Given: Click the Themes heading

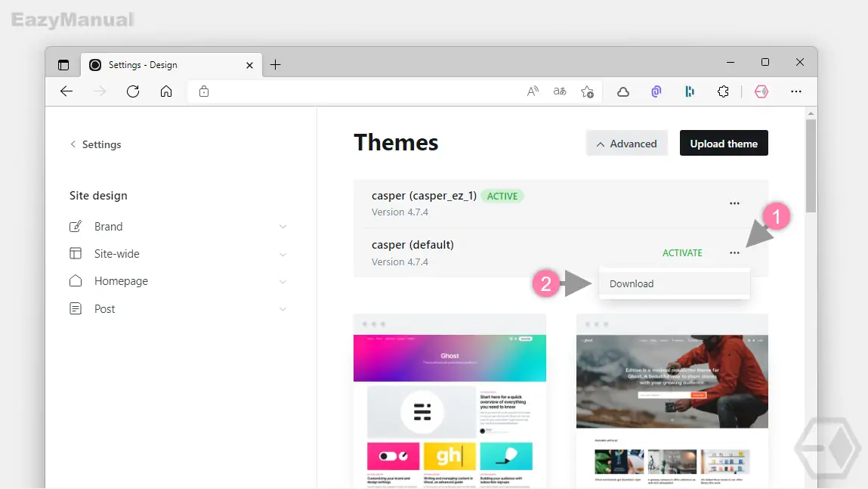Looking at the screenshot, I should [x=396, y=142].
